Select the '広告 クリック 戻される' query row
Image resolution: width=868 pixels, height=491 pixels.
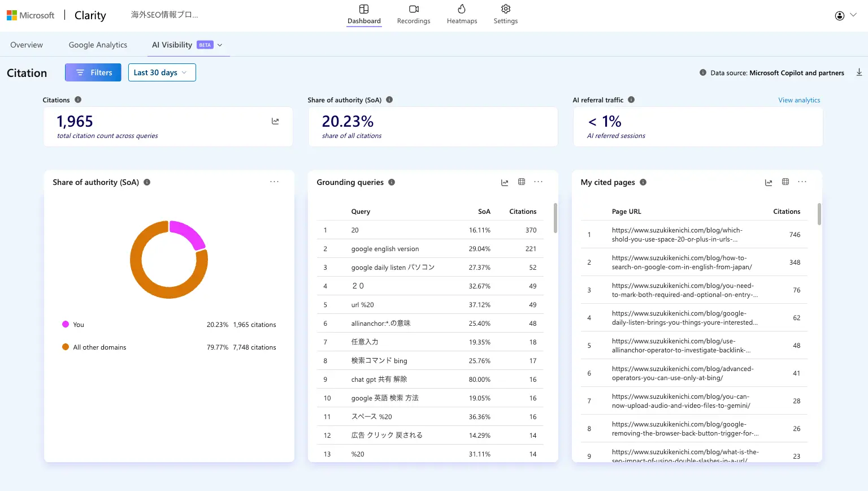(x=430, y=436)
